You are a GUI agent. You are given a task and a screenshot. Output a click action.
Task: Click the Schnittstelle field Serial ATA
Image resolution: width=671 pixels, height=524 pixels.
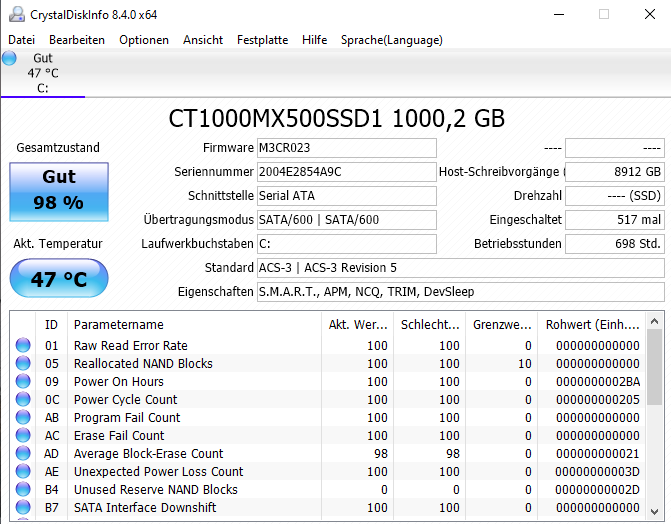tap(347, 196)
